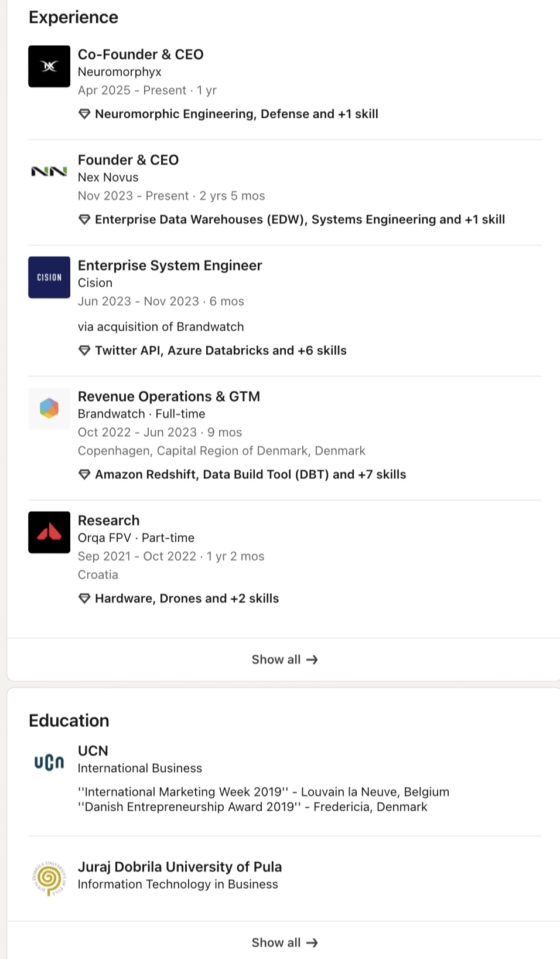
Task: Open Hardware, Drones and +2 skills
Action: click(x=187, y=598)
